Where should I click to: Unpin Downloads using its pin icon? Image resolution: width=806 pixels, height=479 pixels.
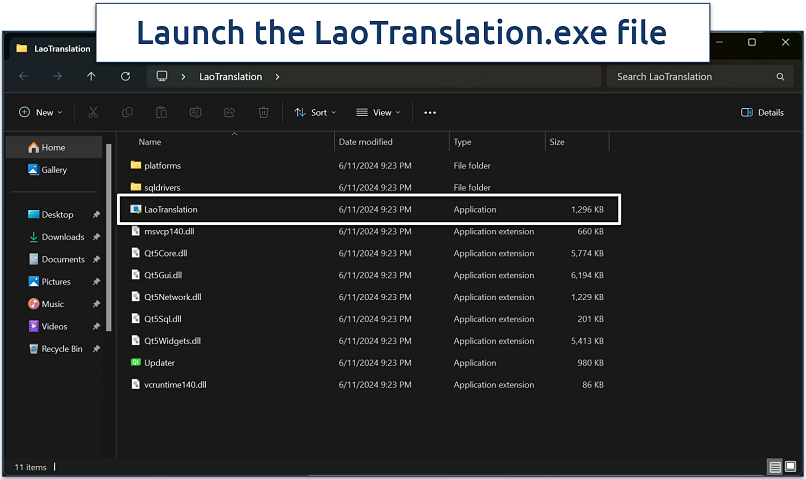[96, 237]
